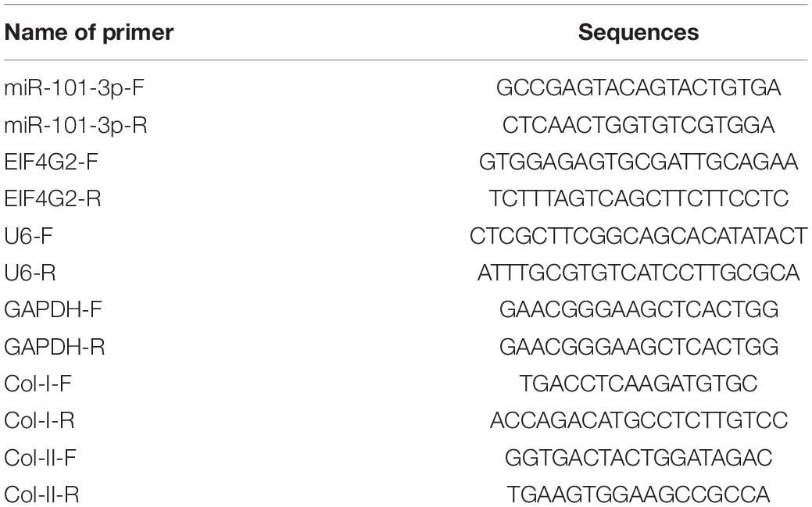Click the 'Name of primer' column header

pyautogui.click(x=88, y=32)
